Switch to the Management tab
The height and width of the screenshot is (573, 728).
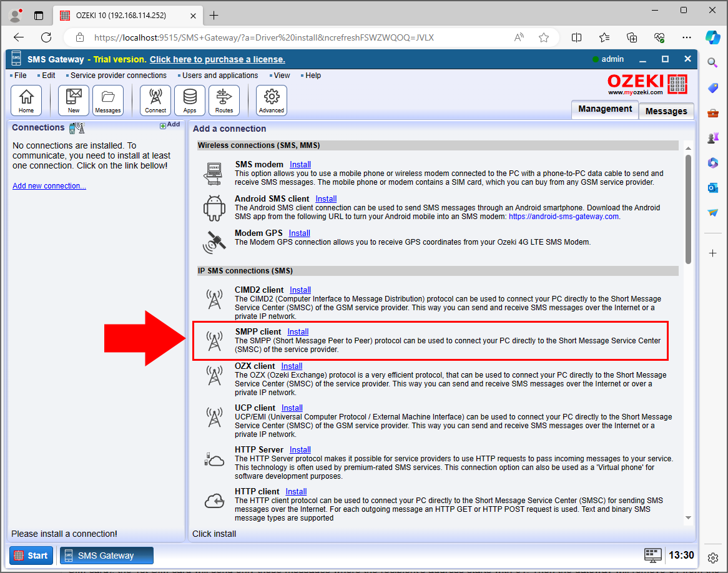click(604, 109)
